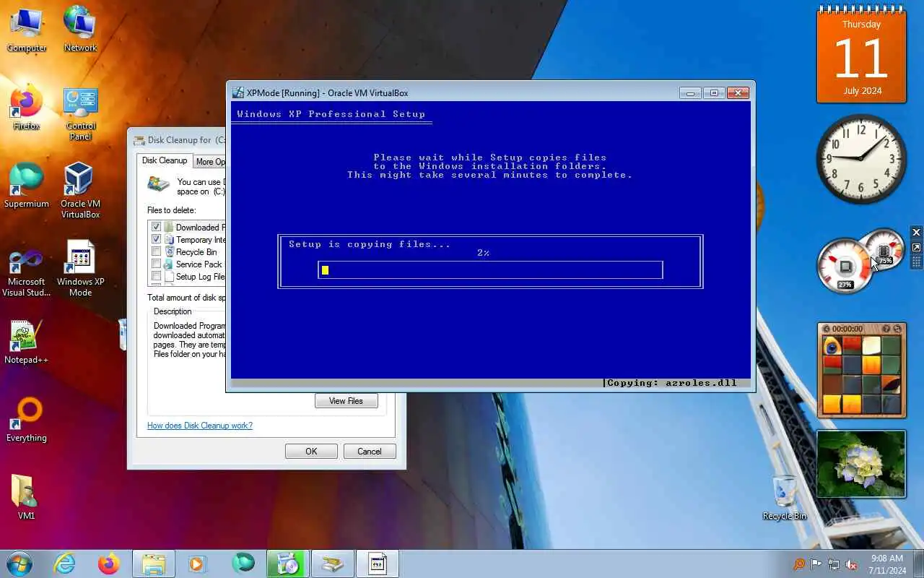The height and width of the screenshot is (578, 924).
Task: Check the Setup Log Files checkbox
Action: pos(156,276)
